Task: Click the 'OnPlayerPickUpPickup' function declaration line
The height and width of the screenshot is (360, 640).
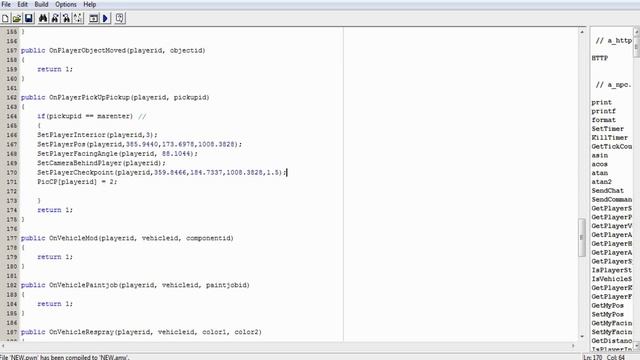Action: [115, 98]
